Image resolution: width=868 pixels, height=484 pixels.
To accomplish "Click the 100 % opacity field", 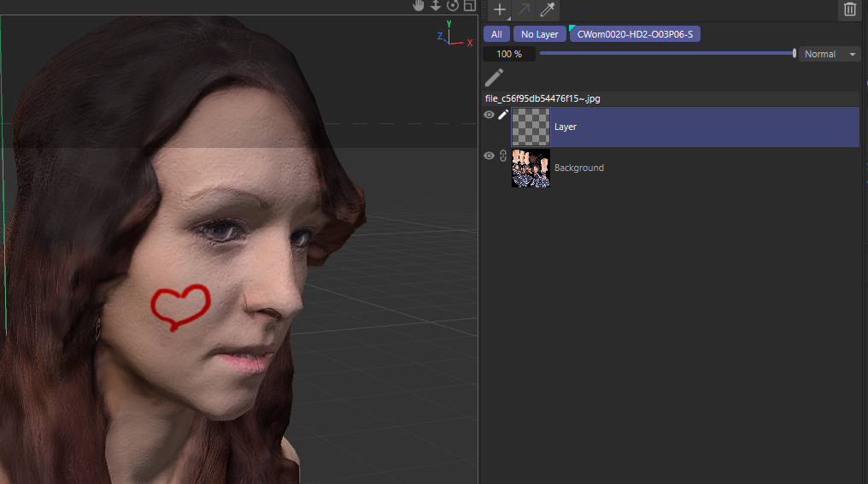I will (x=509, y=54).
